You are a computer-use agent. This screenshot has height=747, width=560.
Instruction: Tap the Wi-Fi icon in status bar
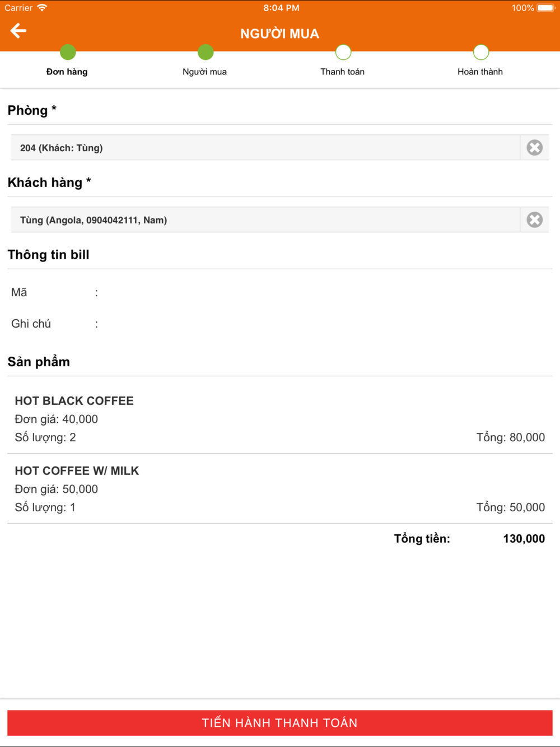pyautogui.click(x=42, y=8)
